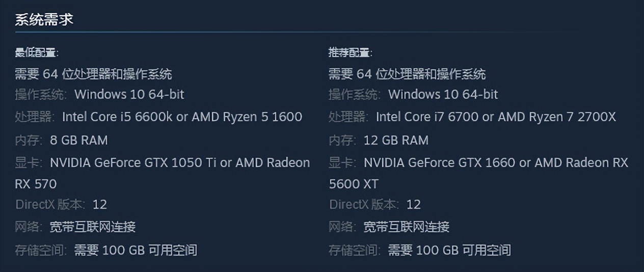The height and width of the screenshot is (272, 644).
Task: Click the 最低配置 label
Action: coord(36,52)
